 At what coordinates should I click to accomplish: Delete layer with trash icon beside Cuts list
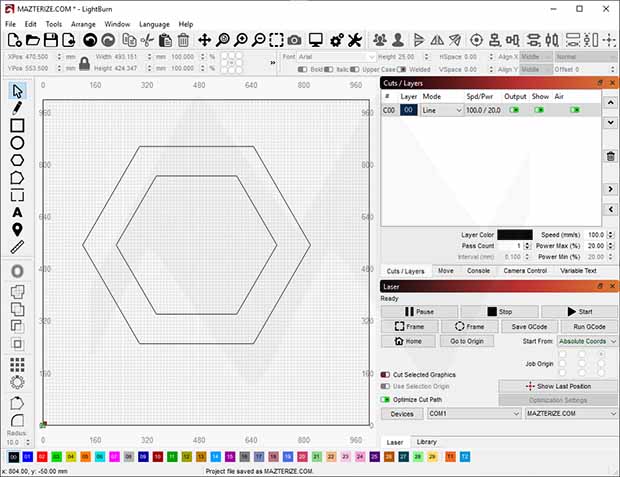tap(611, 156)
